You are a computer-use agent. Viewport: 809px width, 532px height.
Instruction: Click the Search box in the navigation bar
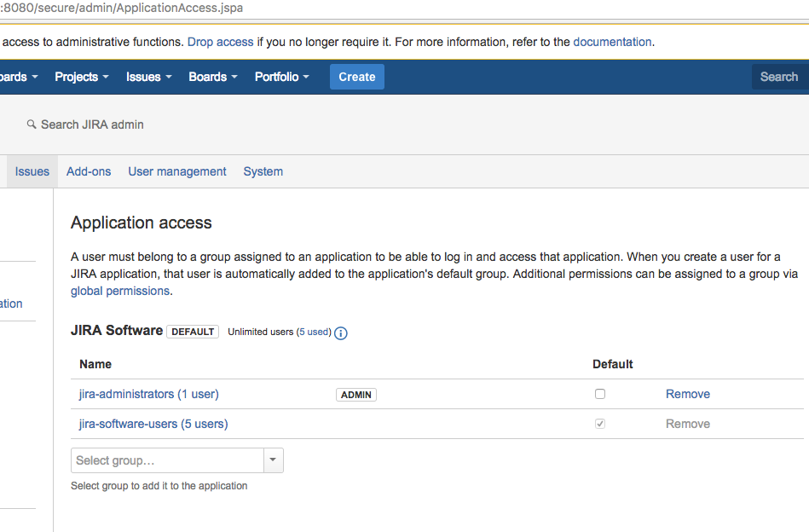tap(780, 77)
